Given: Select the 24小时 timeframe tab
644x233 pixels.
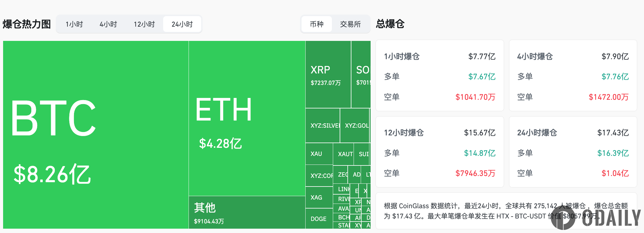Looking at the screenshot, I should pos(182,24).
